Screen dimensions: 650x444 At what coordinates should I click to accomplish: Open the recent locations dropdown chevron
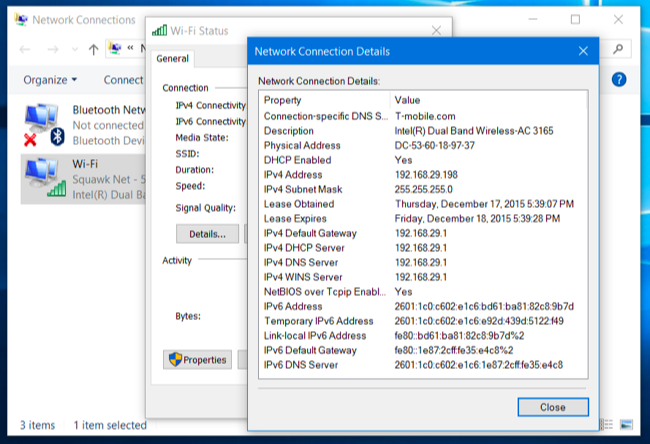pyautogui.click(x=75, y=50)
